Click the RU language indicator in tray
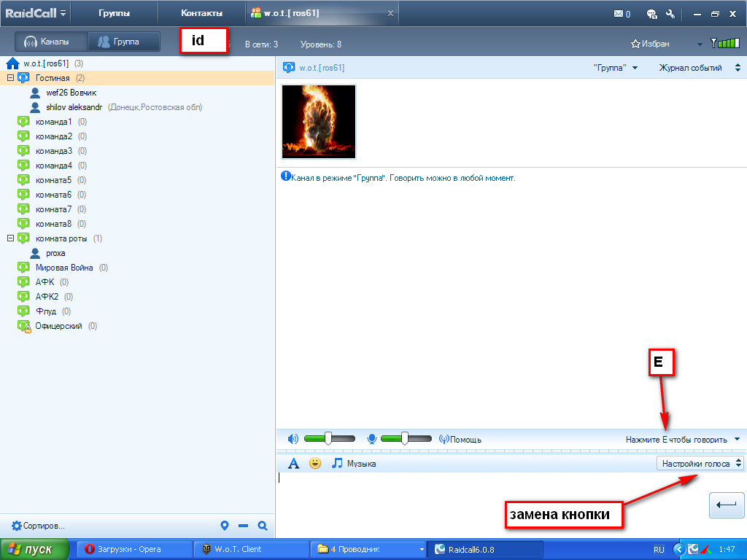Viewport: 747px width, 560px height. click(x=659, y=550)
